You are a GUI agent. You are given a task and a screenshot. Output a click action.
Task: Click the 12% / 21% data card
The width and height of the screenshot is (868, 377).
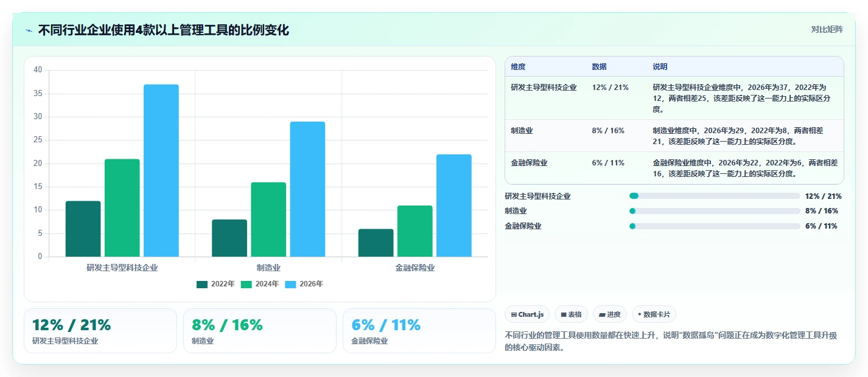100,331
